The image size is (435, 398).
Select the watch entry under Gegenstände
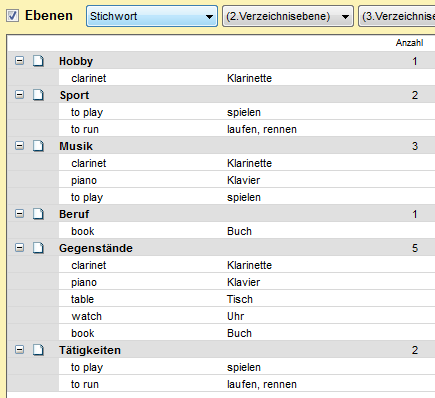click(247, 316)
